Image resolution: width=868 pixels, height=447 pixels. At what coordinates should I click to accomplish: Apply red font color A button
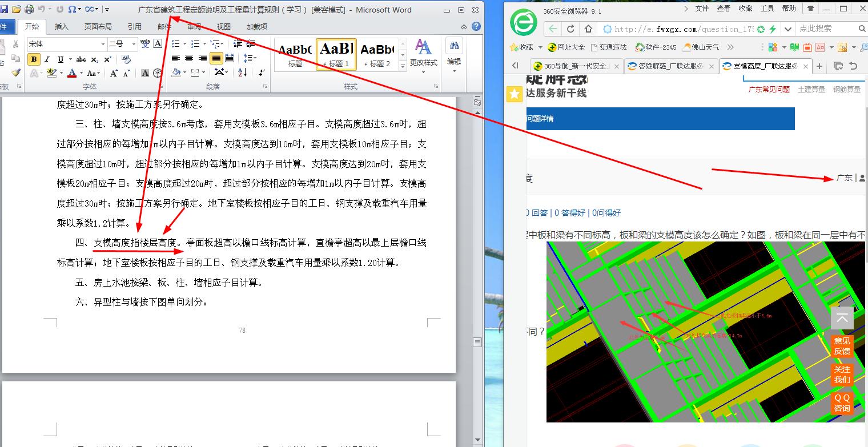[x=72, y=73]
